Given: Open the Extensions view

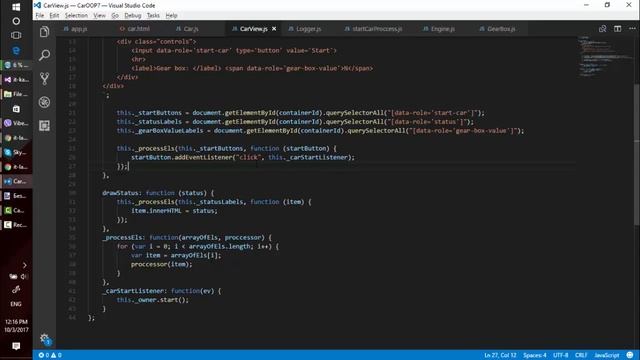Looking at the screenshot, I should [x=44, y=125].
